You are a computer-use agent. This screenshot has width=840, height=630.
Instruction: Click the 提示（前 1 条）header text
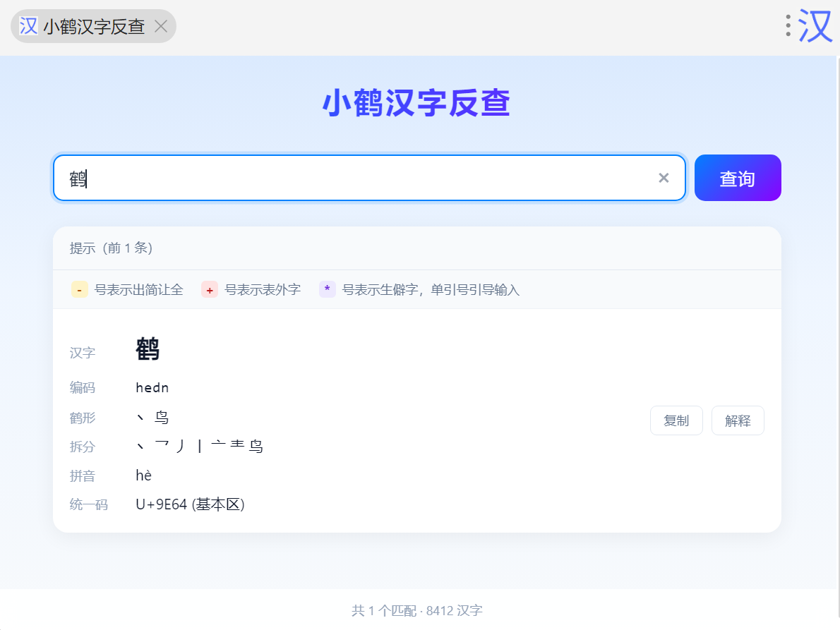tap(111, 248)
